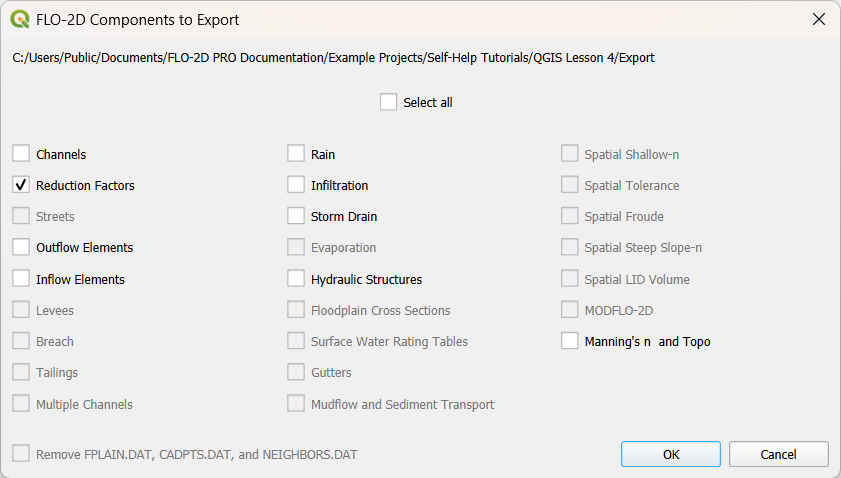Click the Streets checkbox
Viewport: 841px width, 478px height.
pos(21,216)
